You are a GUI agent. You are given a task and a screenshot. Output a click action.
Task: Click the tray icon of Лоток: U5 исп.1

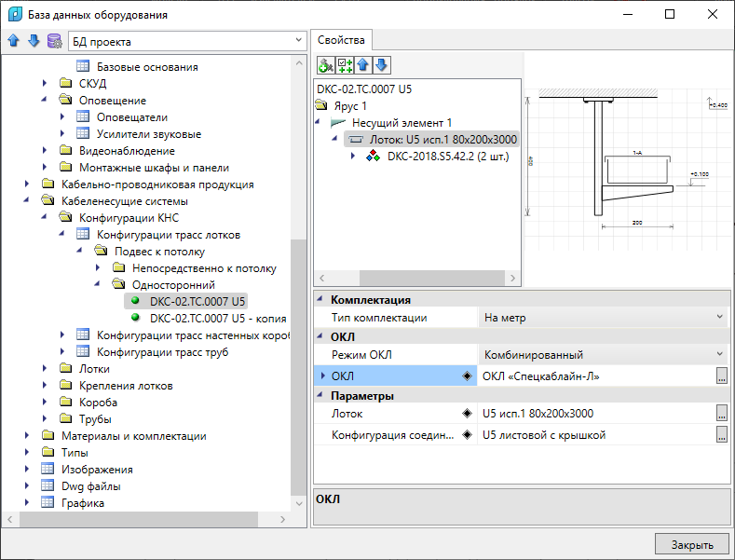[x=356, y=139]
